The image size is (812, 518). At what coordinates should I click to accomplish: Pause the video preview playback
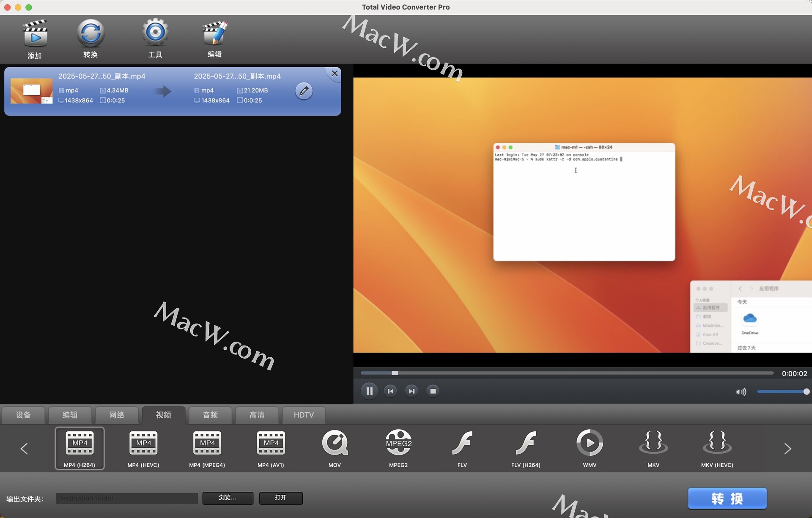click(x=369, y=391)
